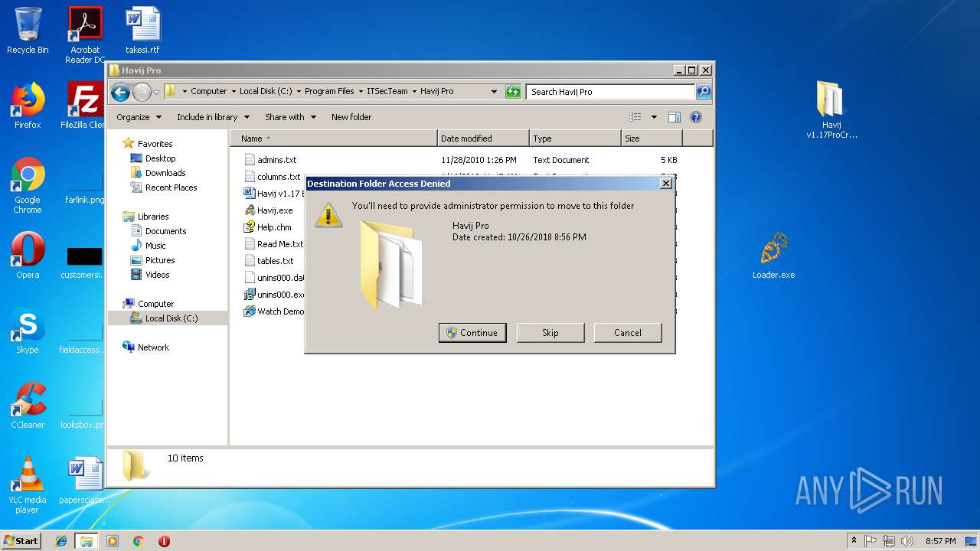Viewport: 980px width, 551px height.
Task: Click volume icon in system tray
Action: tap(906, 541)
